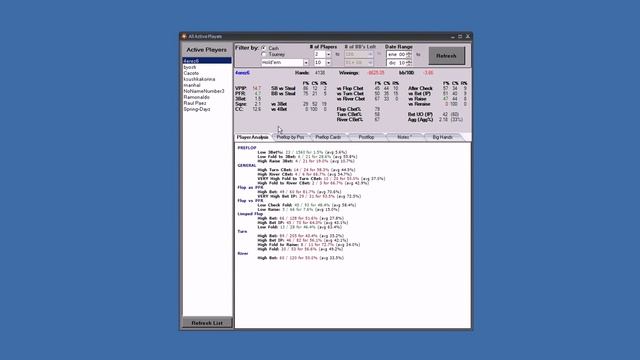
Task: Click the PFR stat label
Action: [x=240, y=93]
